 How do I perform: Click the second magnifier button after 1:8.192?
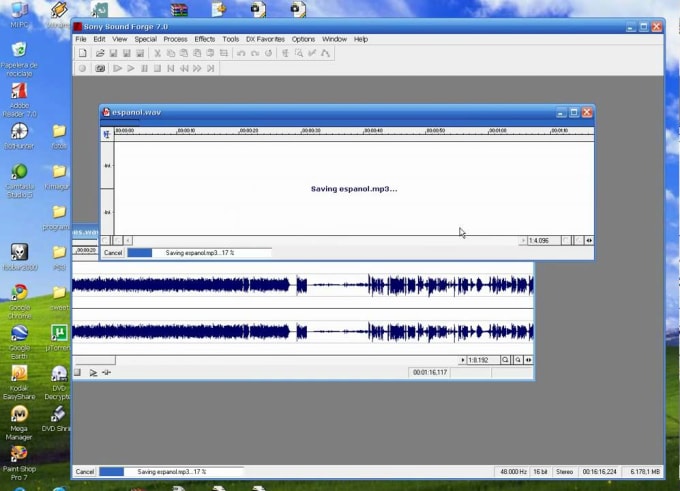[518, 360]
